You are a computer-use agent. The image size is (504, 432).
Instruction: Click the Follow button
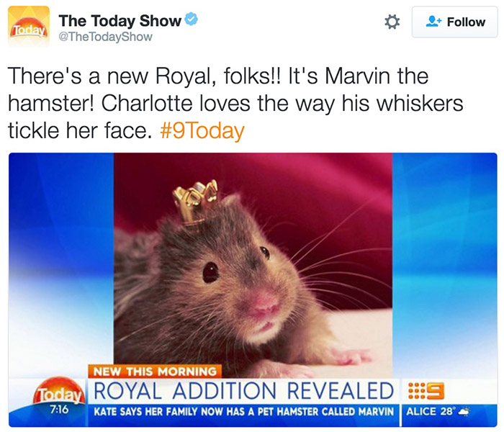454,22
